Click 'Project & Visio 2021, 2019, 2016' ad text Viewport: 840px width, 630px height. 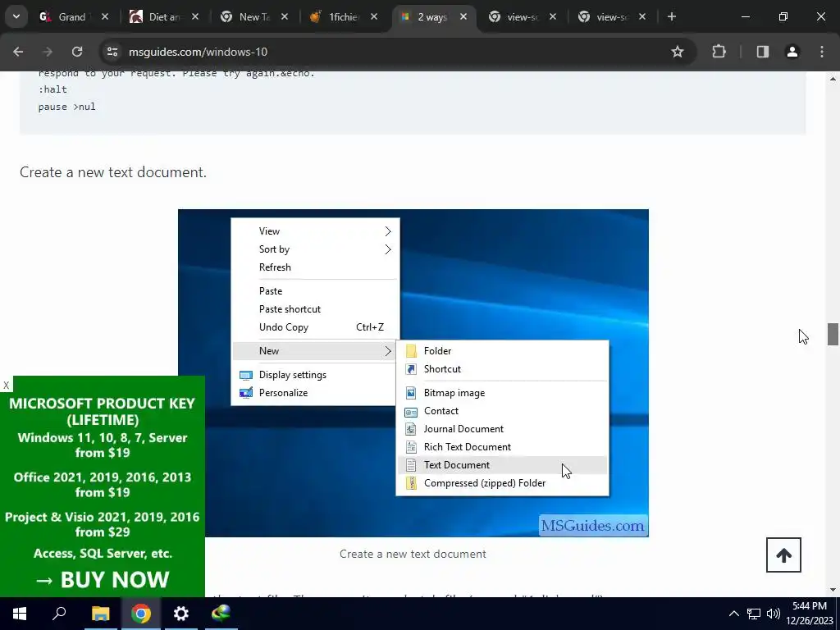click(103, 517)
